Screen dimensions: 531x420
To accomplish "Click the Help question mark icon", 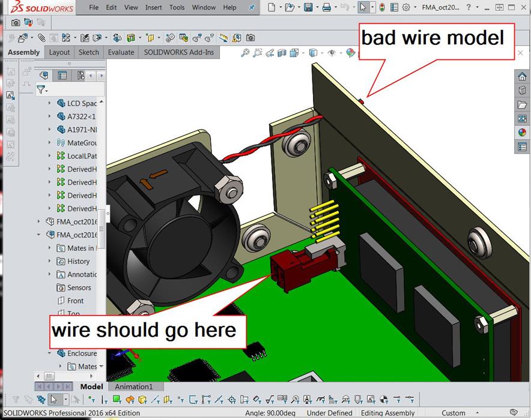I will (469, 7).
